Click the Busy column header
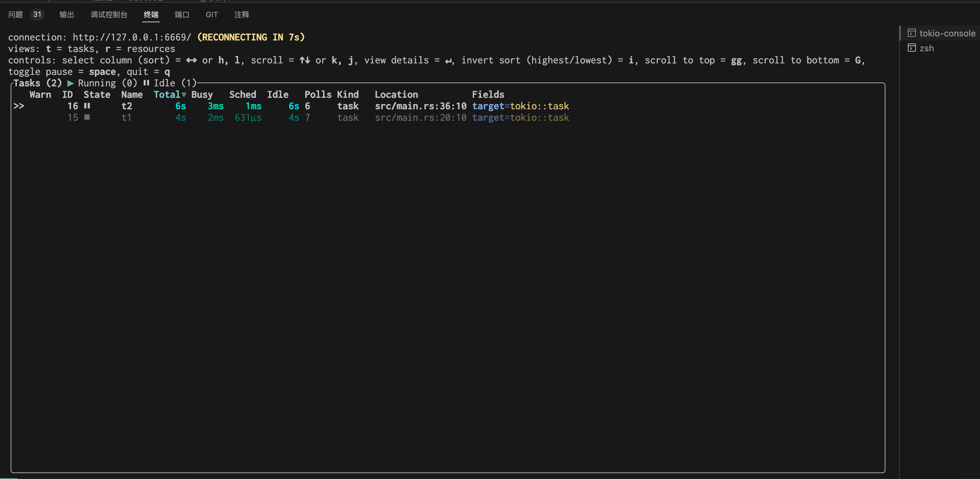The image size is (980, 479). (x=202, y=95)
